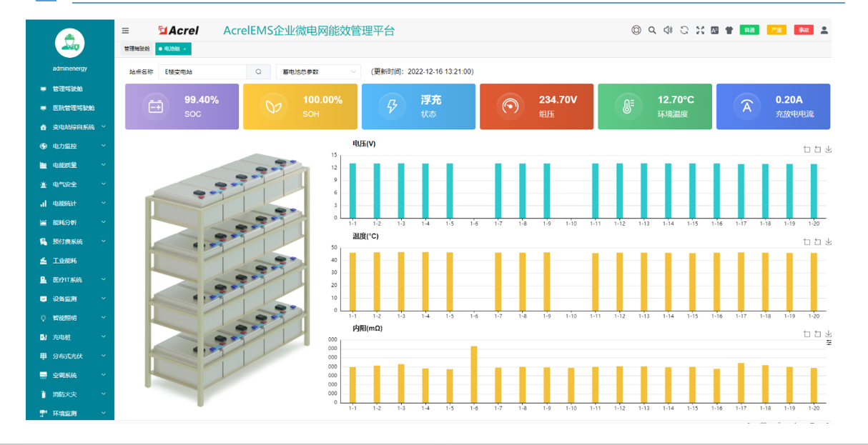Click the 消防火灾 extinguisher icon
This screenshot has height=445, width=868.
tap(44, 394)
